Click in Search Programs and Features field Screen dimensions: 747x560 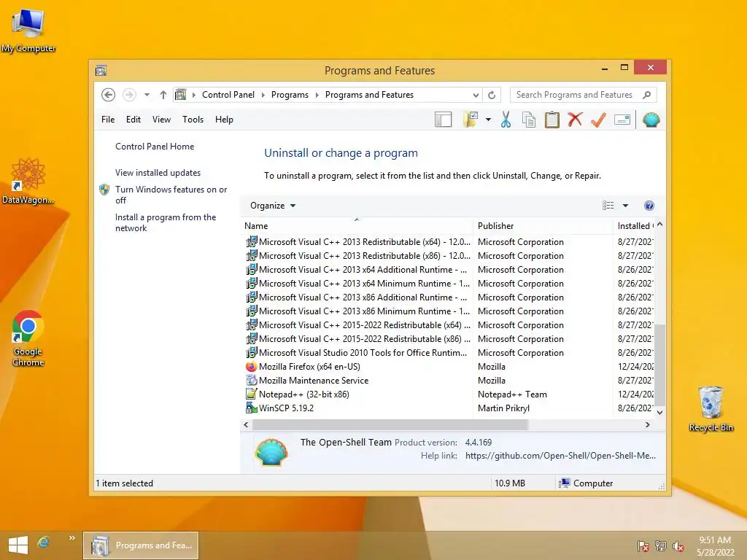click(575, 95)
